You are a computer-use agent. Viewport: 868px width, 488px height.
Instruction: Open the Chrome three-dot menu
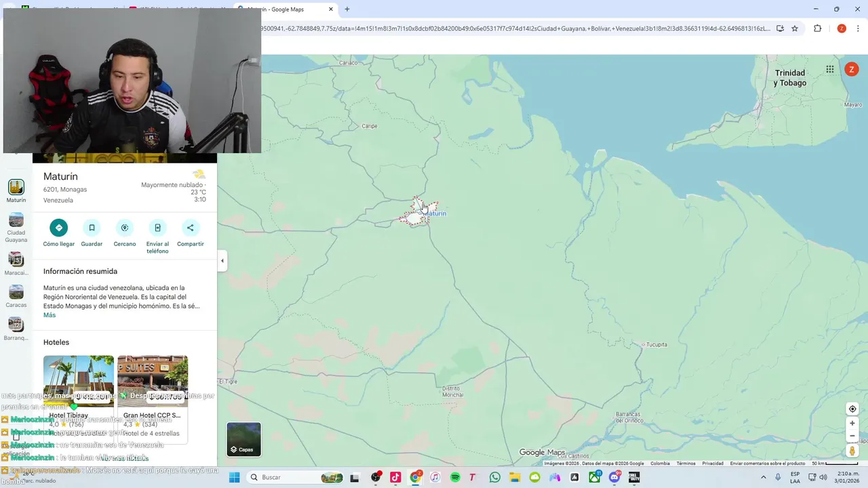(859, 28)
